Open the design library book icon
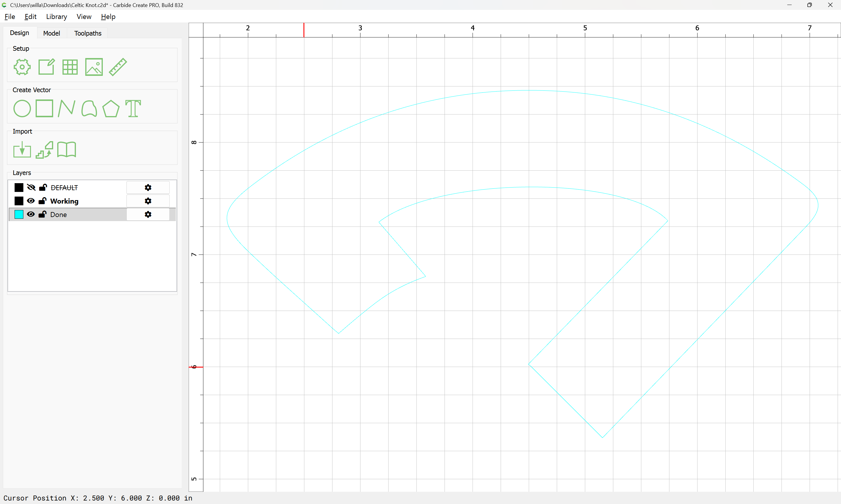 67,150
